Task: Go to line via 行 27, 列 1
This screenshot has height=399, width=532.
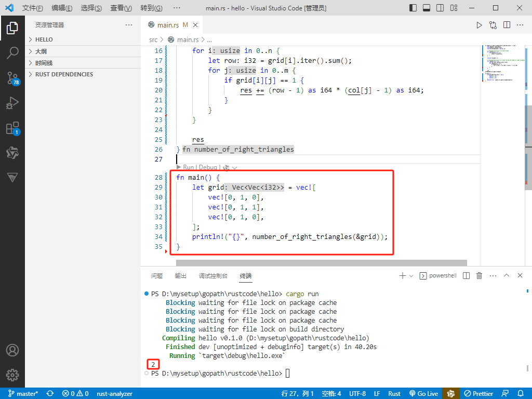Action: [x=298, y=394]
